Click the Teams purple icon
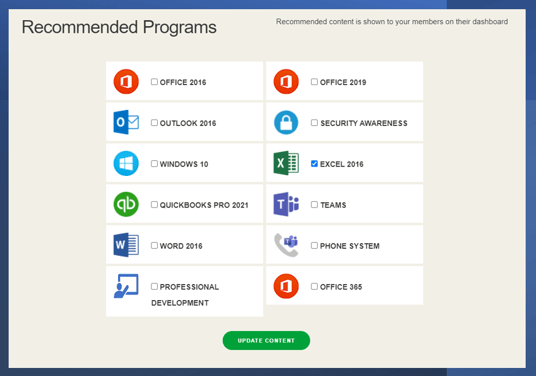Image resolution: width=536 pixels, height=376 pixels. point(286,204)
